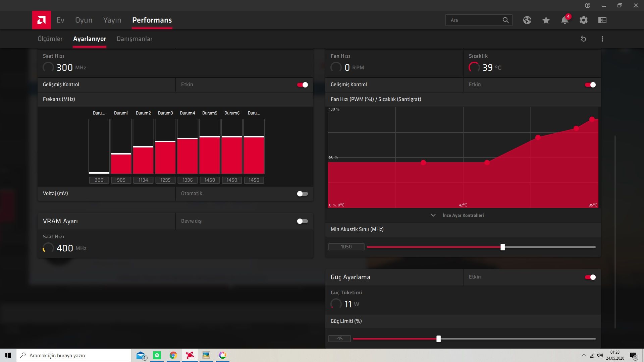Open the three-dot more options menu

[602, 39]
